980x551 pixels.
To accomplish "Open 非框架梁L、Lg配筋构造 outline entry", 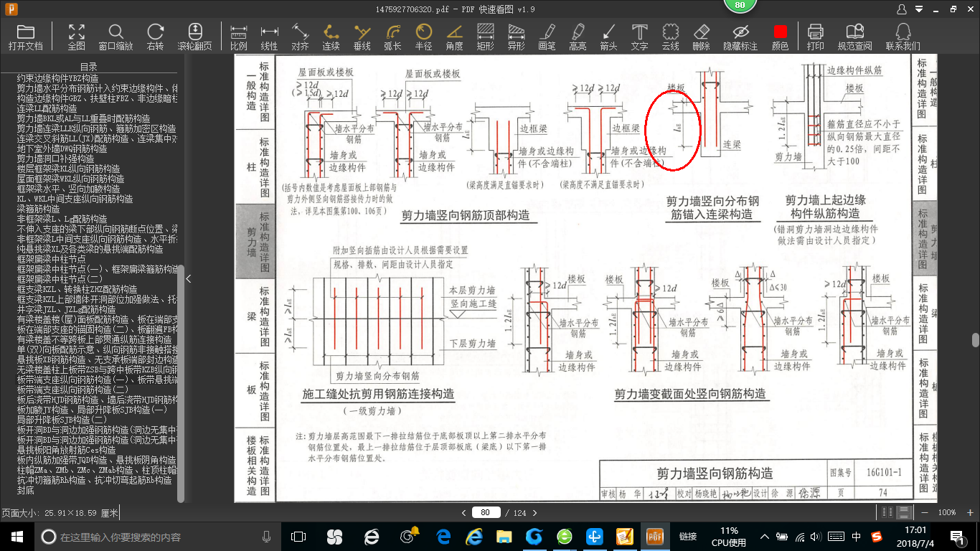I will [x=62, y=219].
